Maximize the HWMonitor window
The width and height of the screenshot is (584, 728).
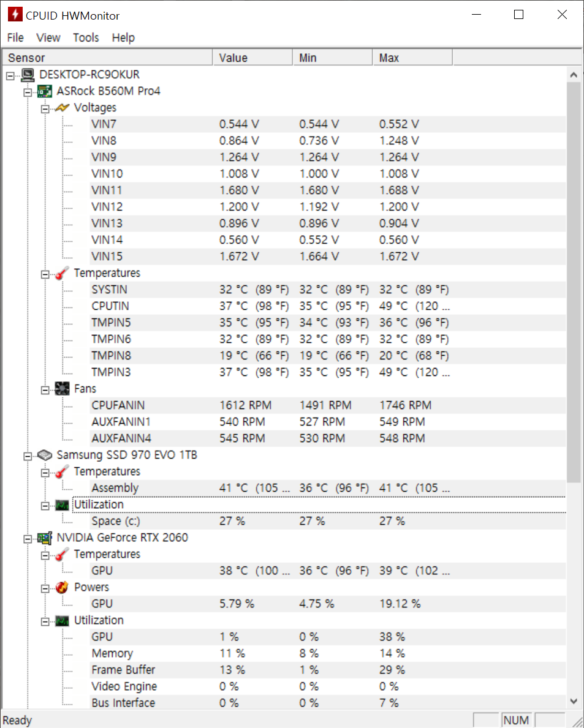(518, 15)
